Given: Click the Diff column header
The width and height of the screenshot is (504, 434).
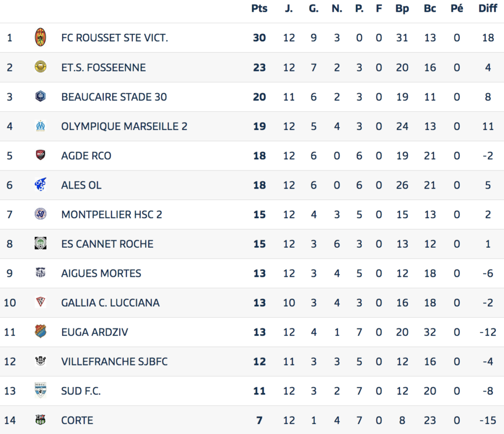Looking at the screenshot, I should (488, 8).
